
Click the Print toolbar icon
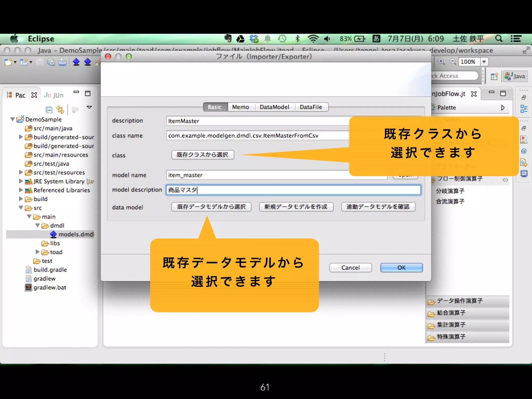pyautogui.click(x=62, y=62)
